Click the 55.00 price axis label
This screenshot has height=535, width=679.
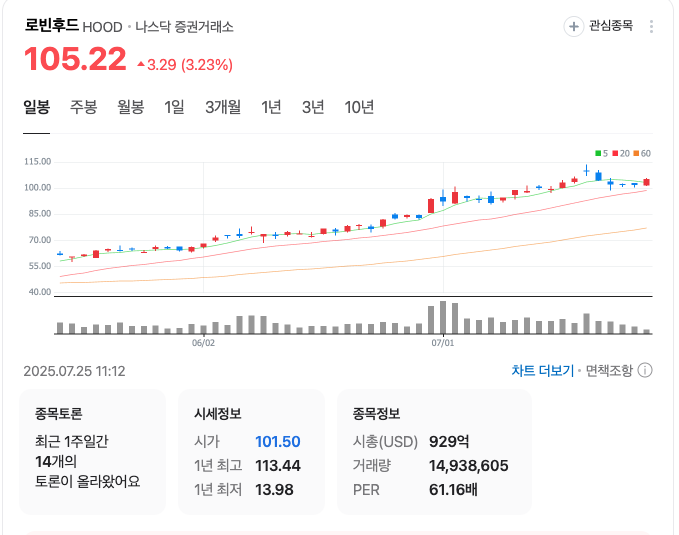[40, 266]
